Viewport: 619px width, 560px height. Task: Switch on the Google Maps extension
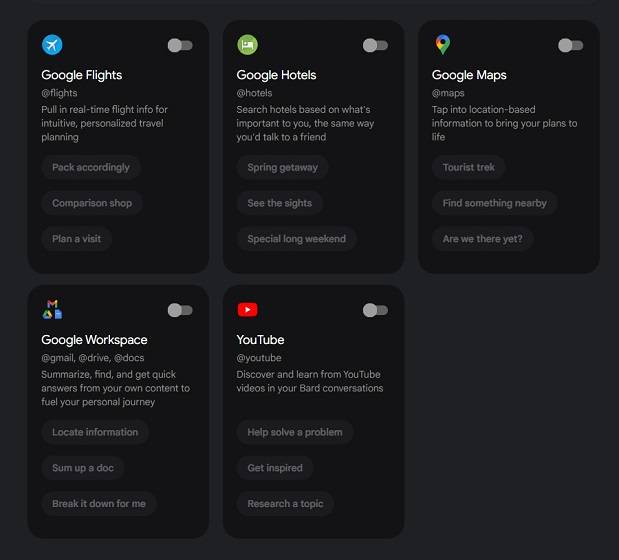tap(570, 45)
